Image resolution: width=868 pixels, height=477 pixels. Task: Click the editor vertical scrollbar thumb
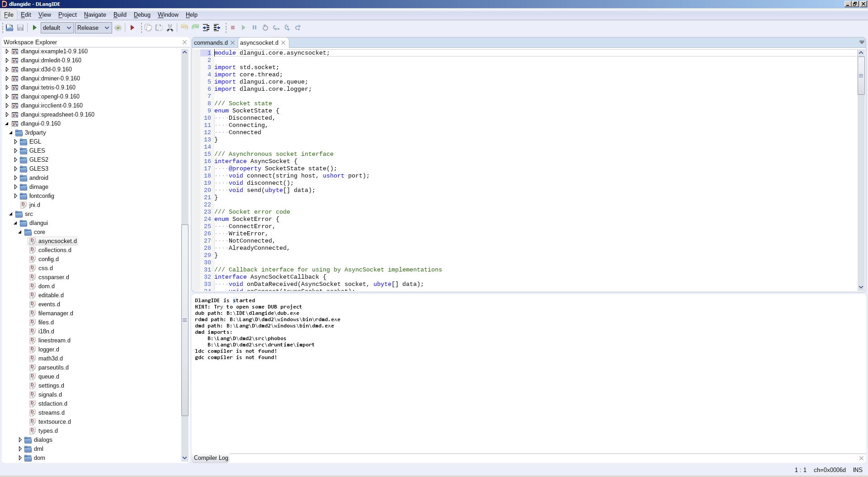coord(861,75)
